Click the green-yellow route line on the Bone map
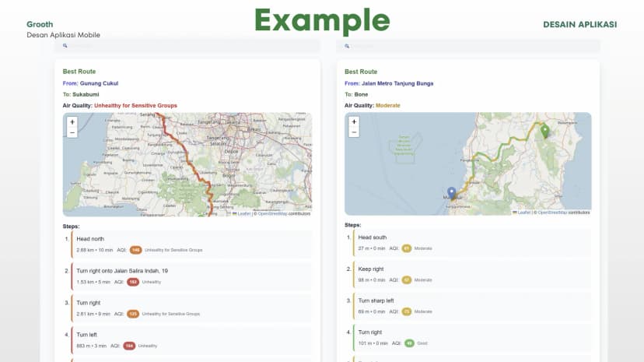This screenshot has height=362, width=644. [x=499, y=146]
